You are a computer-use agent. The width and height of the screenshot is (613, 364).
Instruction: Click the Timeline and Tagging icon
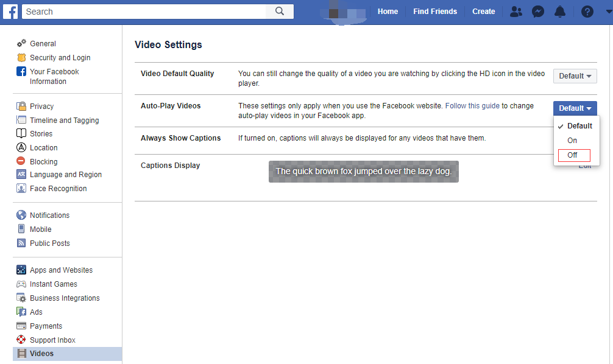[21, 120]
